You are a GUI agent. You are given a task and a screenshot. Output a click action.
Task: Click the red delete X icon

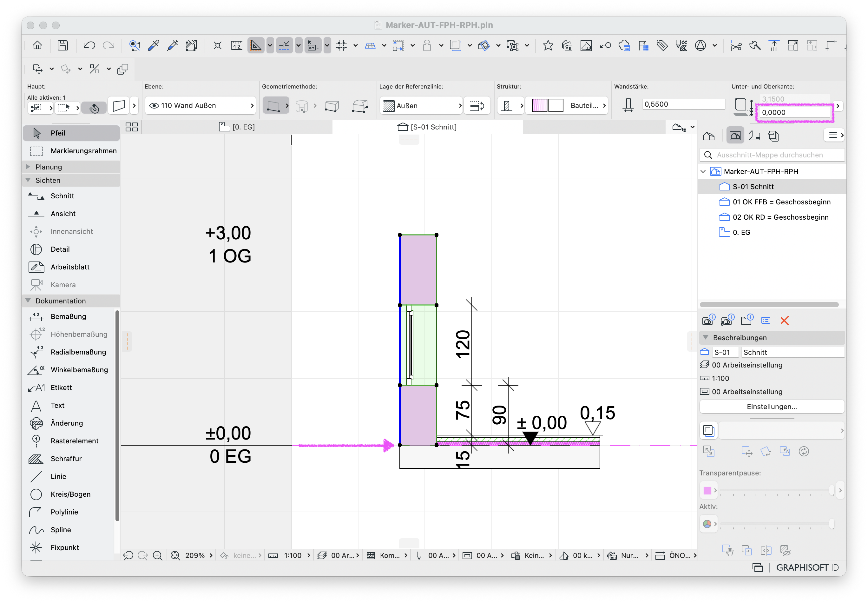click(x=784, y=321)
